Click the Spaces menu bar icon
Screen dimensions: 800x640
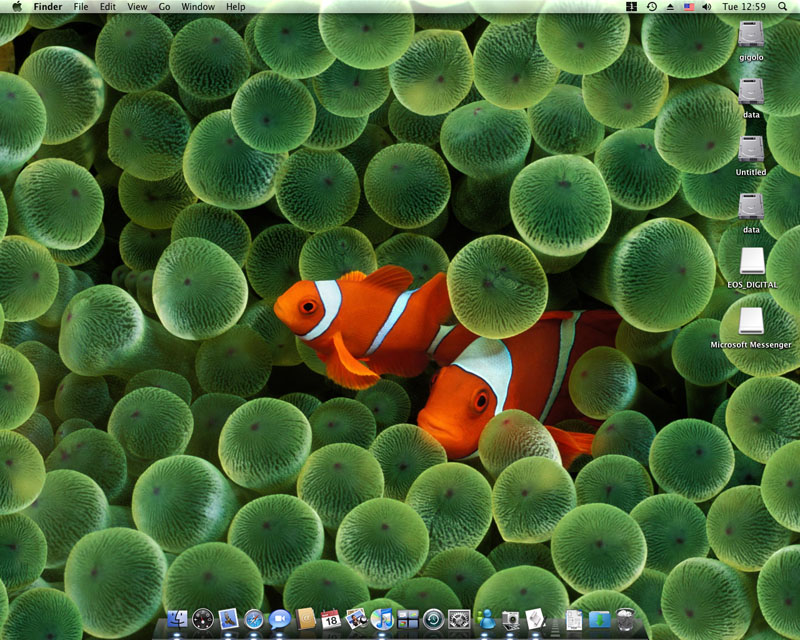coord(632,7)
